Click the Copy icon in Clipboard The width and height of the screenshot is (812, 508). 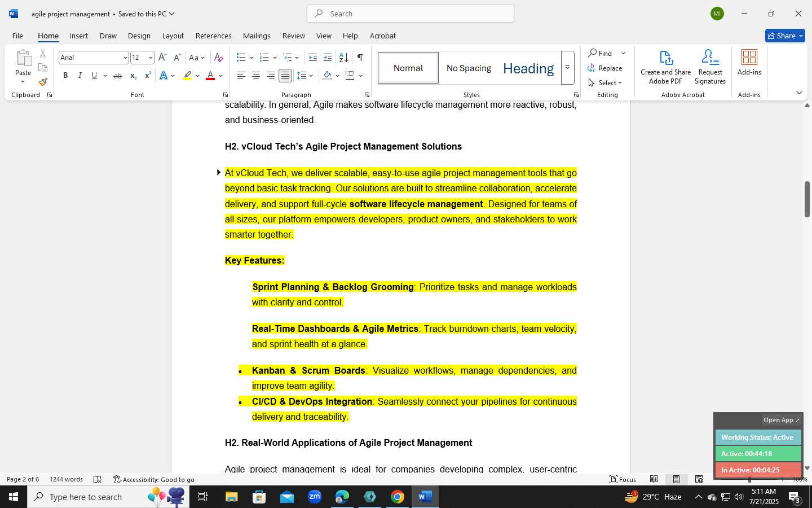(43, 68)
